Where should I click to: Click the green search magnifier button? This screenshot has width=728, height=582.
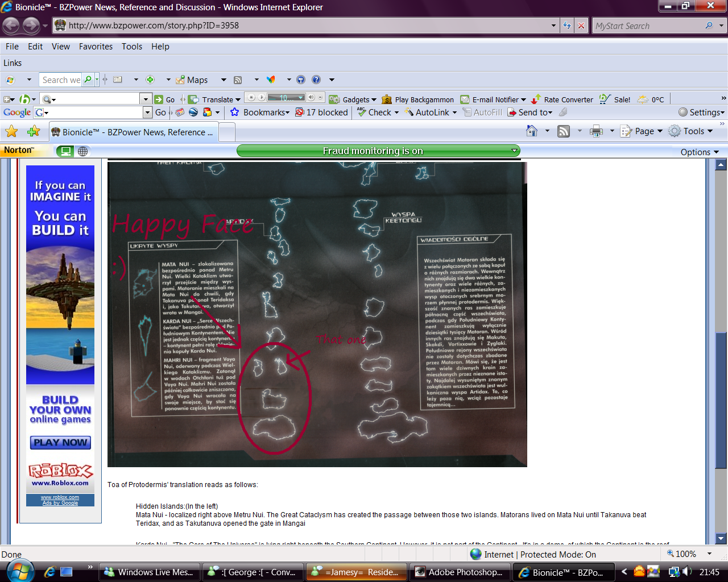point(88,80)
